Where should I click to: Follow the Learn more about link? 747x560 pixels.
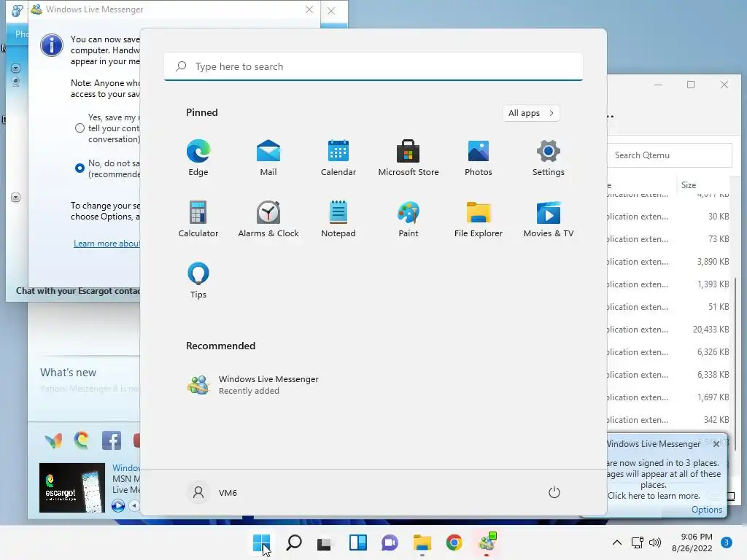point(107,244)
